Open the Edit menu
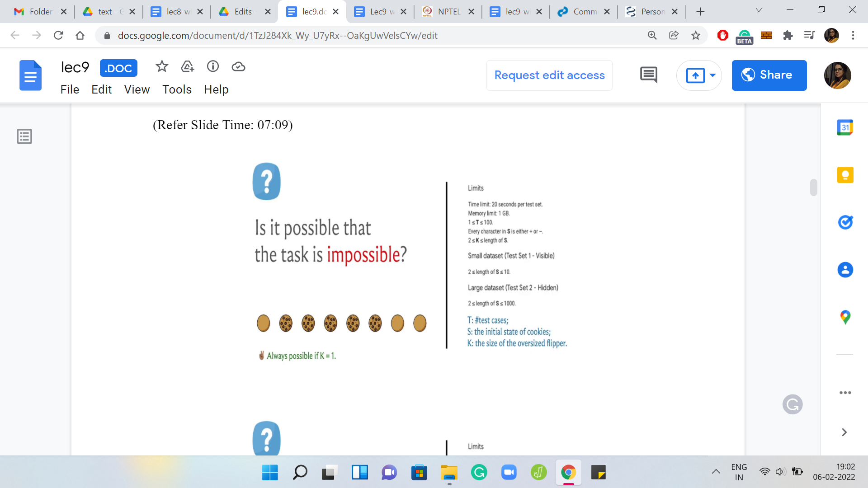This screenshot has width=868, height=488. click(102, 89)
